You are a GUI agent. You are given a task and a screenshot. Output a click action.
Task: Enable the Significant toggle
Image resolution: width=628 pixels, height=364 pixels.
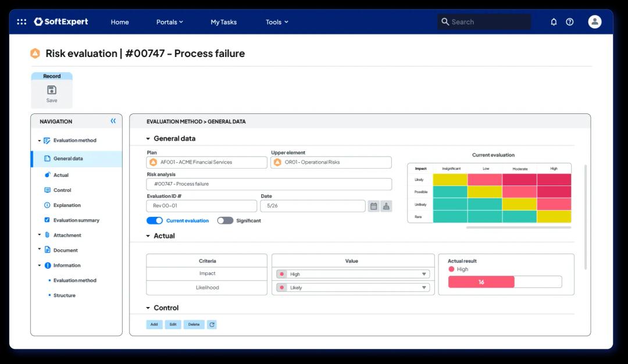[225, 221]
